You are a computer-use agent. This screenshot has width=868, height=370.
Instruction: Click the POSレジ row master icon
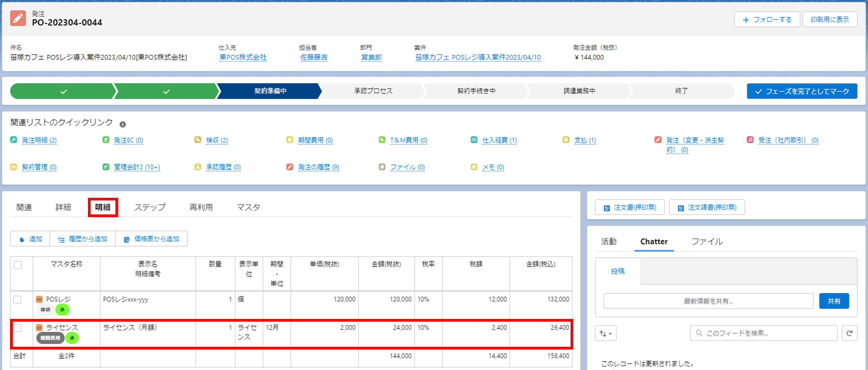(39, 299)
